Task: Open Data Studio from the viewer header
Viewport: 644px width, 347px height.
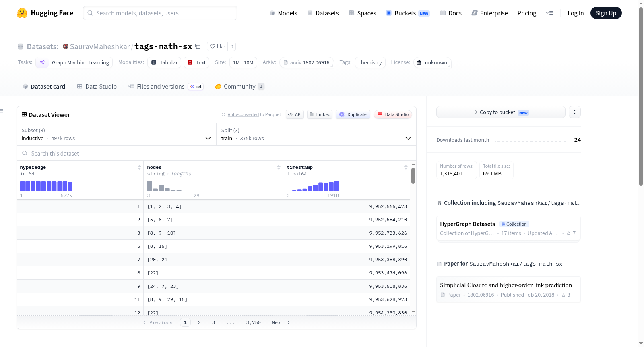Action: (x=393, y=114)
